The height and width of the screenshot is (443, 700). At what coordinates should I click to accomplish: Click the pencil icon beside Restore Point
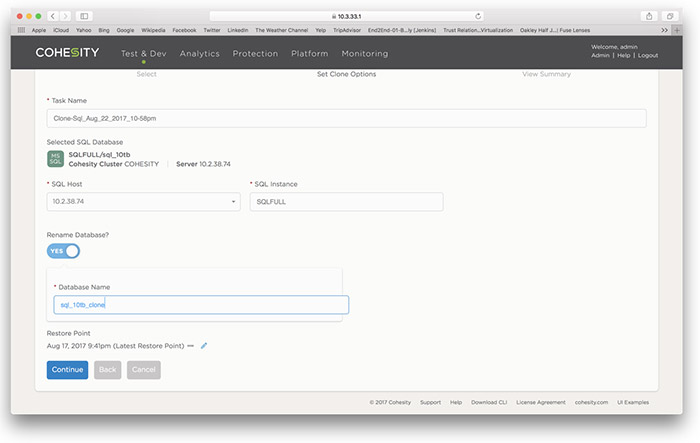[x=204, y=346]
